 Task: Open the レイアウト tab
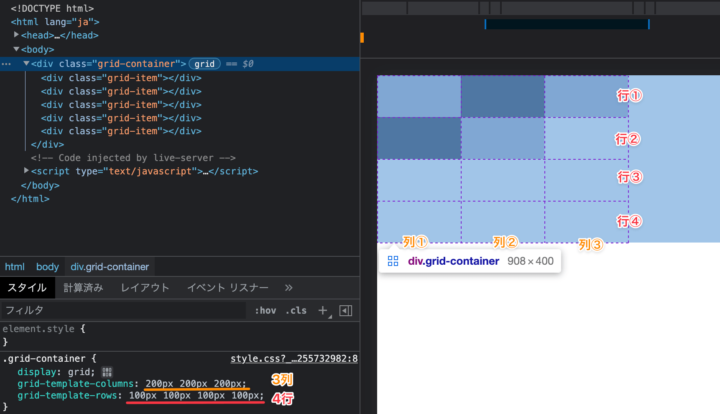click(145, 288)
